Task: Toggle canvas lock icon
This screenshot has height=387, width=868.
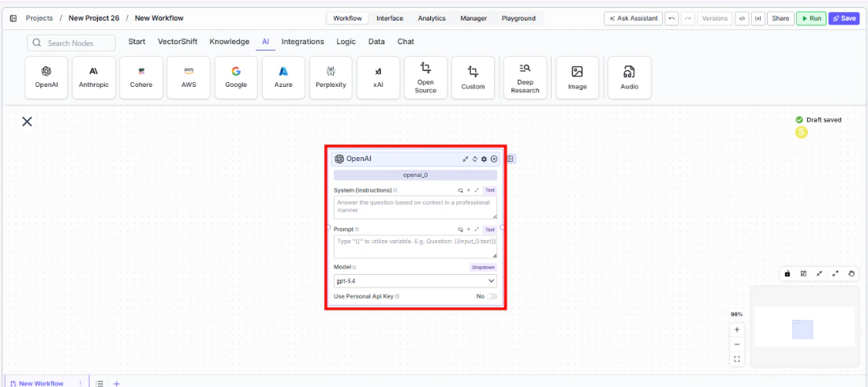Action: [x=788, y=273]
